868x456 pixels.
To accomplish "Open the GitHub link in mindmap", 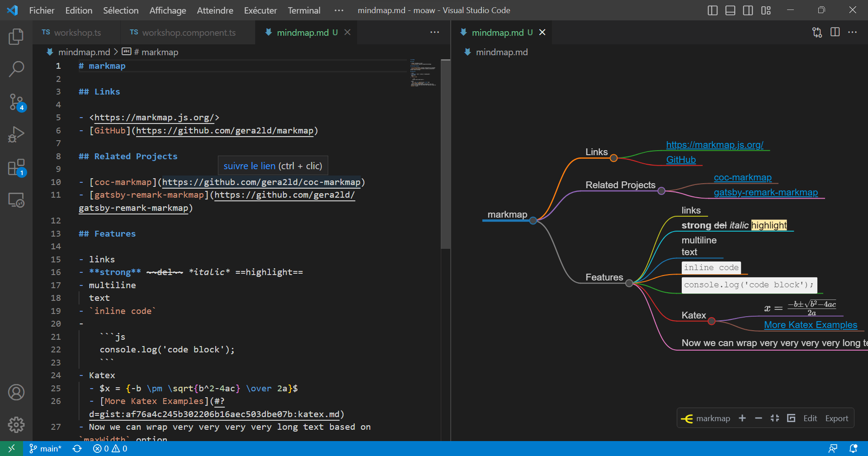I will click(x=681, y=160).
